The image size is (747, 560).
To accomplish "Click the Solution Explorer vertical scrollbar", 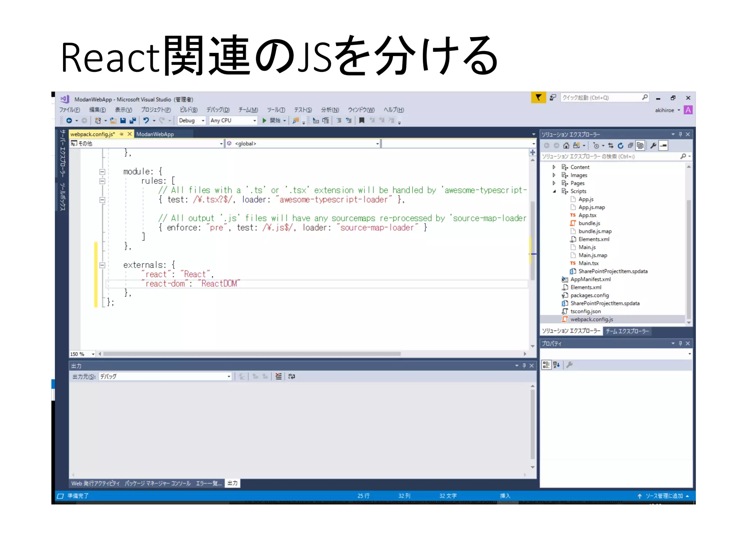I will click(689, 259).
